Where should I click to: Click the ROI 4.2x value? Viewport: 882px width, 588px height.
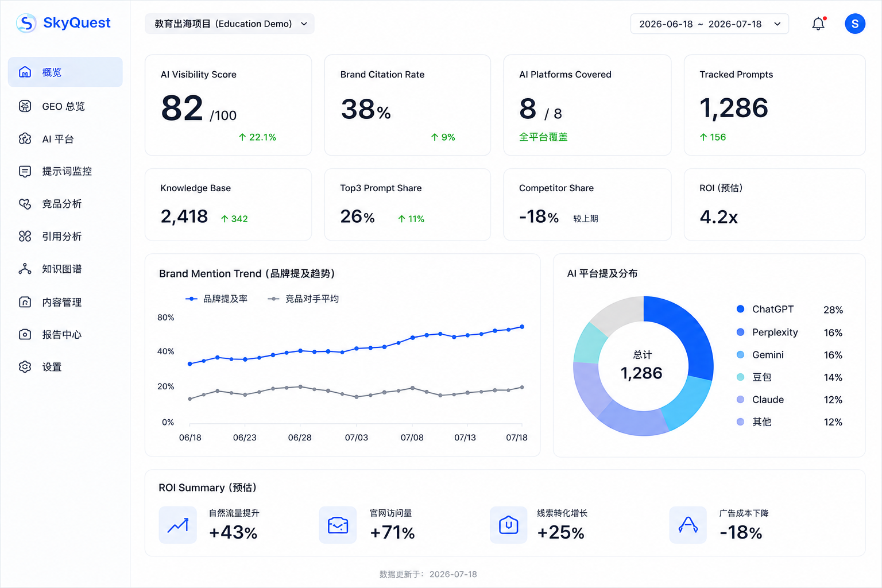719,216
